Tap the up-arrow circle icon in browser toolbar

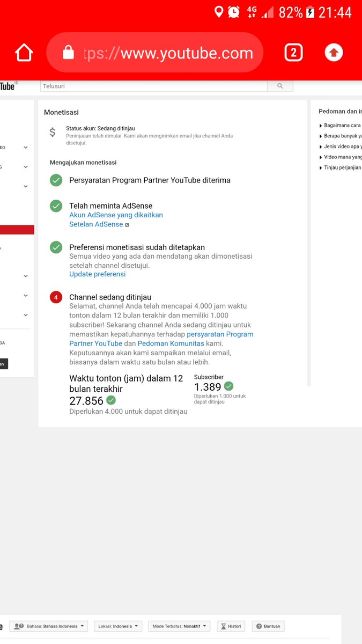click(x=334, y=52)
